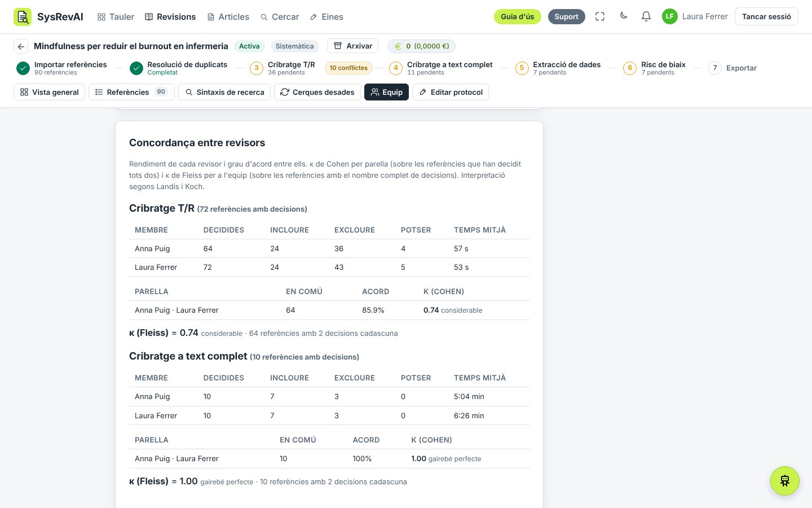This screenshot has width=812, height=508.
Task: Open the Eines menu
Action: pos(326,17)
